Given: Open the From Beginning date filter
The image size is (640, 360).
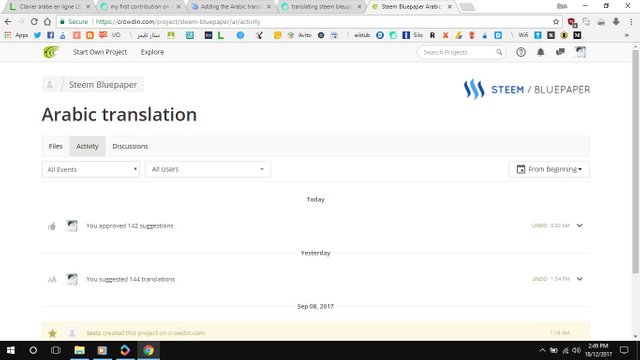Looking at the screenshot, I should (x=549, y=169).
